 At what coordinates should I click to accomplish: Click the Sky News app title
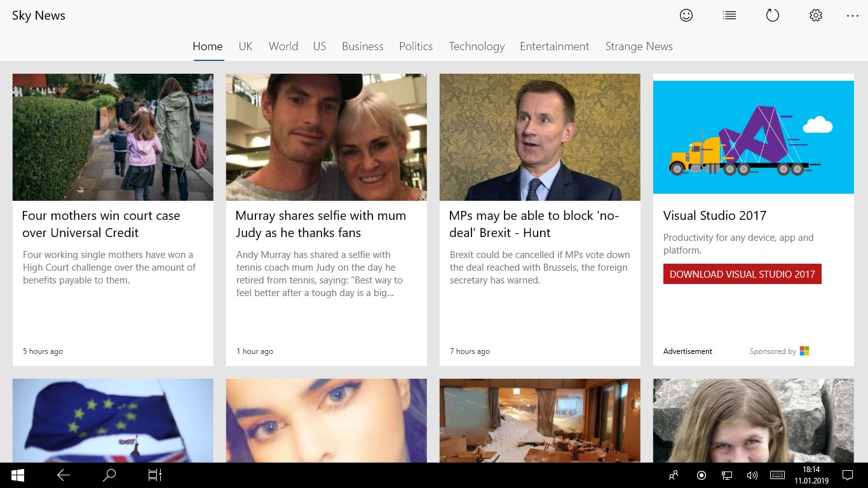tap(39, 15)
